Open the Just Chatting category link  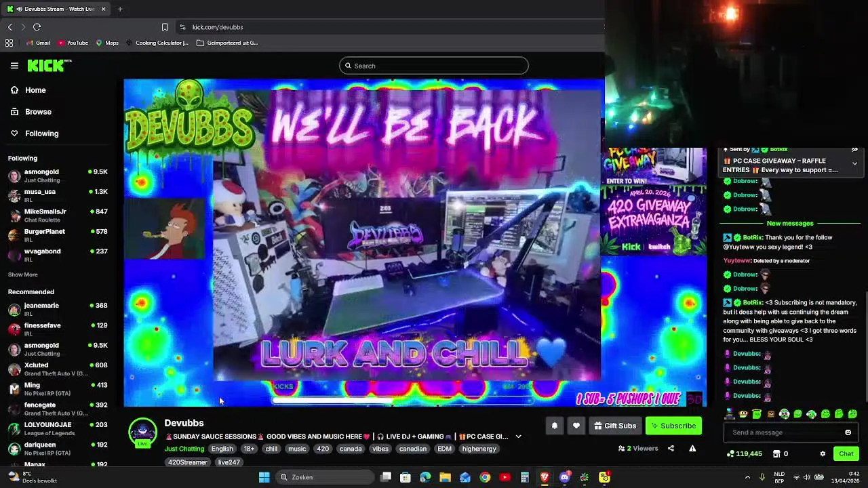[184, 449]
